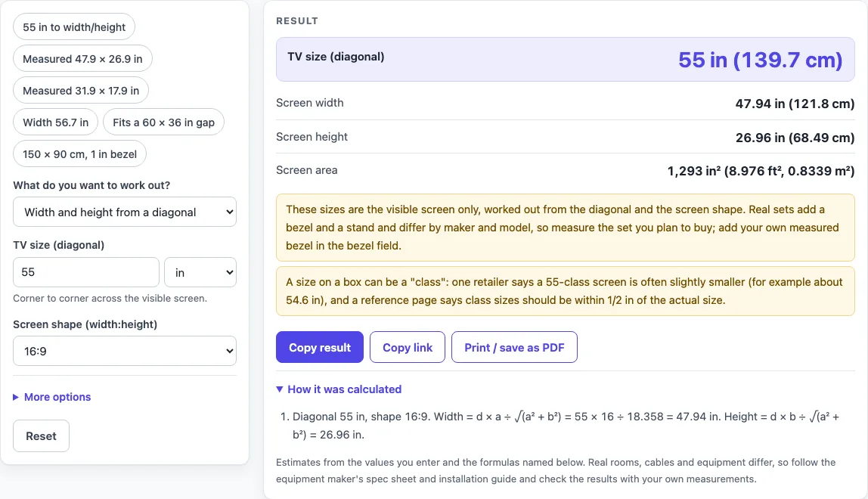Click the 'These sizes are the visible screen only' note
The image size is (868, 499).
[566, 228]
